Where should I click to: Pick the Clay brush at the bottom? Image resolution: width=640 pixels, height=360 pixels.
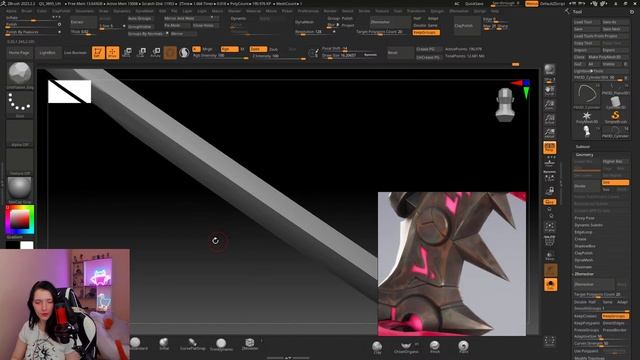pos(377,347)
